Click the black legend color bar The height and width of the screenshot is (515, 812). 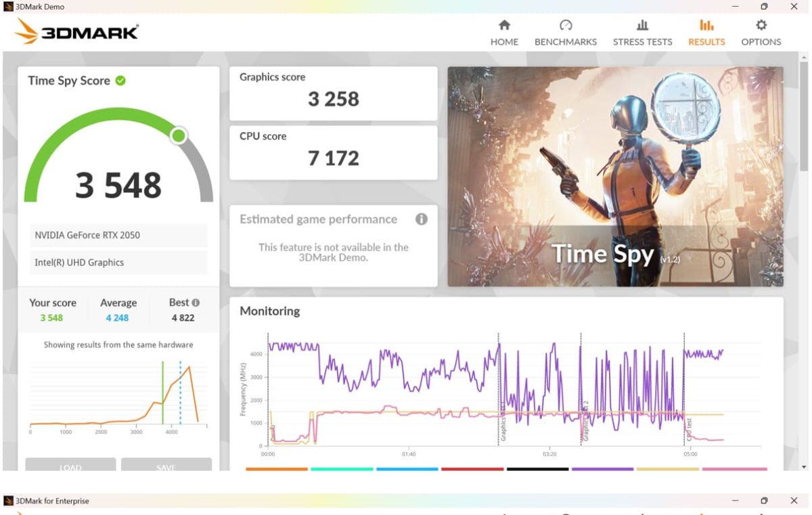tap(538, 468)
